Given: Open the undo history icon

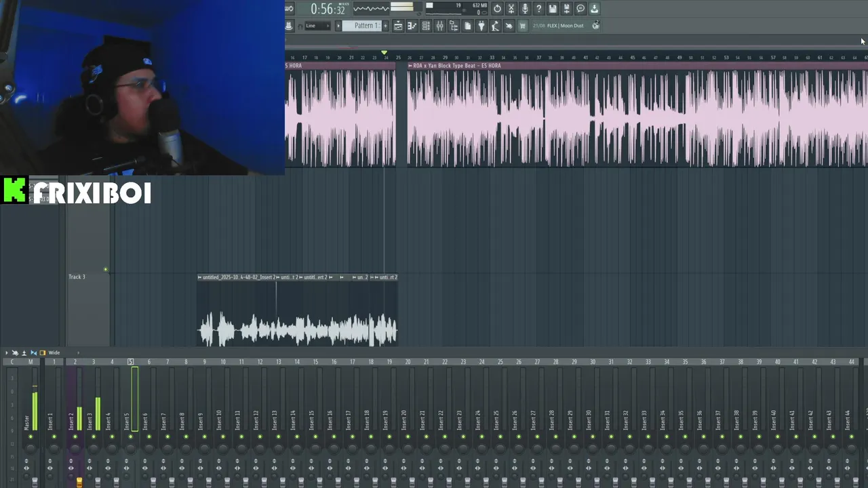Looking at the screenshot, I should tap(497, 9).
